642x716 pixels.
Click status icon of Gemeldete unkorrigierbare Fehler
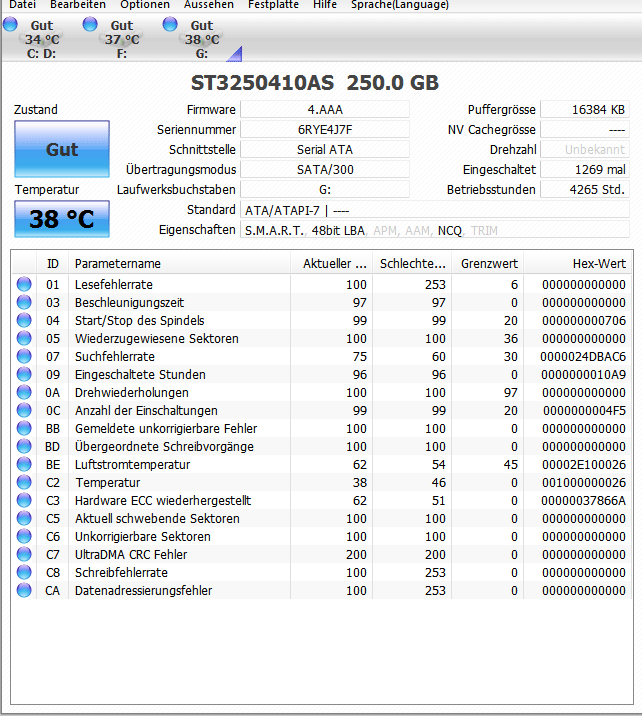pyautogui.click(x=24, y=428)
